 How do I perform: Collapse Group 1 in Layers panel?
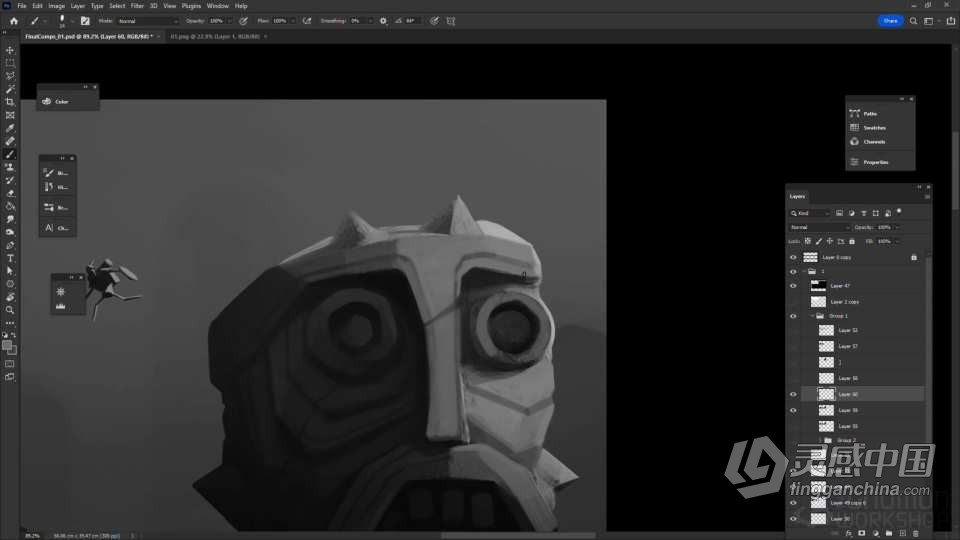[812, 316]
